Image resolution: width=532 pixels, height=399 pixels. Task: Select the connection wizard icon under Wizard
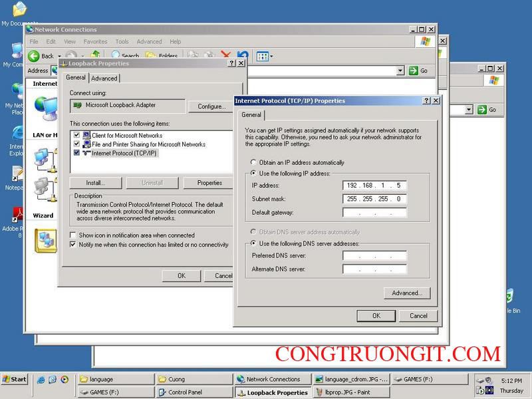46,241
